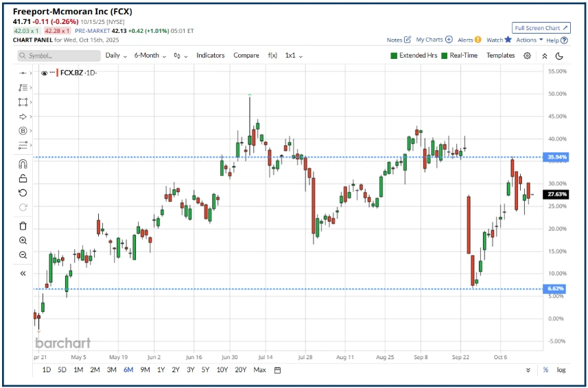Toggle the Extended Hrs checkbox
588x388 pixels.
394,56
